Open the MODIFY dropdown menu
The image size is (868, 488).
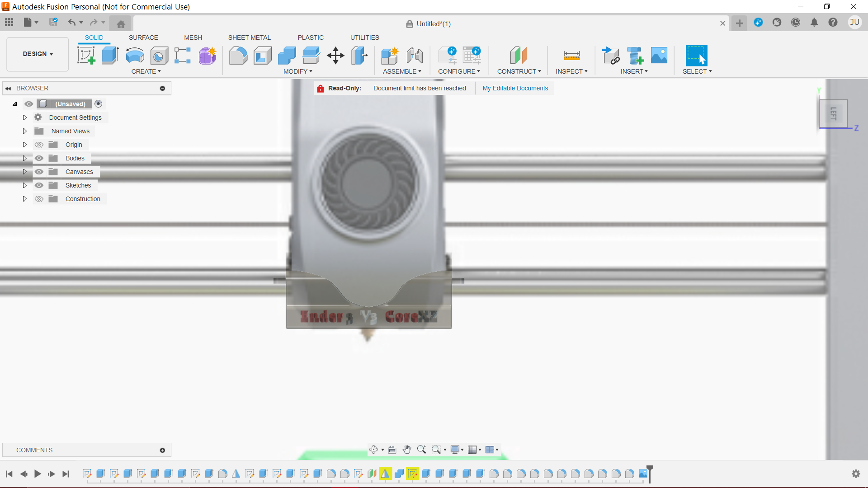point(298,71)
